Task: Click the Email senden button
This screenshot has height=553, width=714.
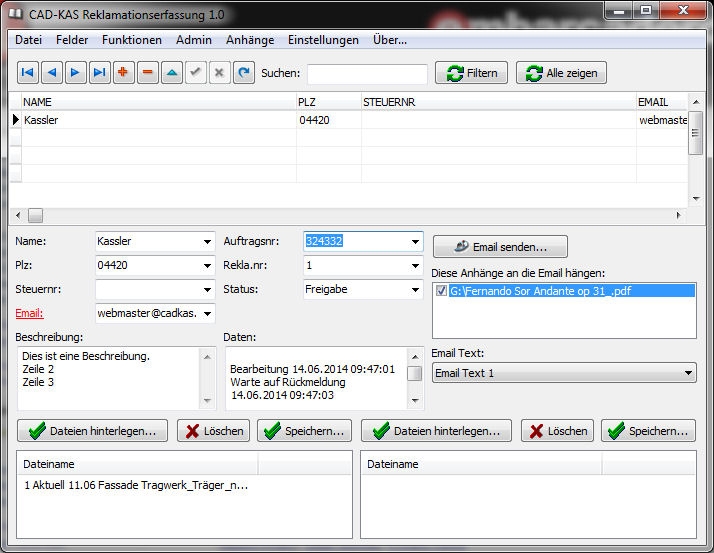Action: pos(500,246)
